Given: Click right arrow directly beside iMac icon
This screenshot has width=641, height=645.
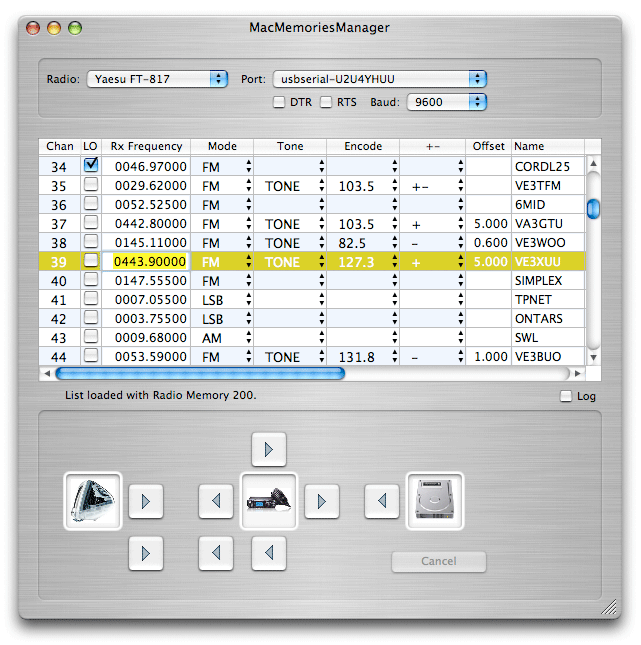Looking at the screenshot, I should (x=146, y=501).
